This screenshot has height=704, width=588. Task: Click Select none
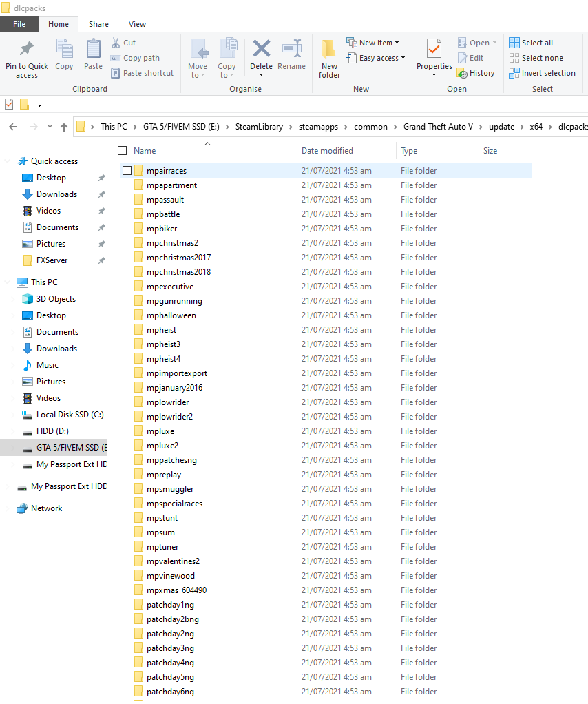[536, 58]
